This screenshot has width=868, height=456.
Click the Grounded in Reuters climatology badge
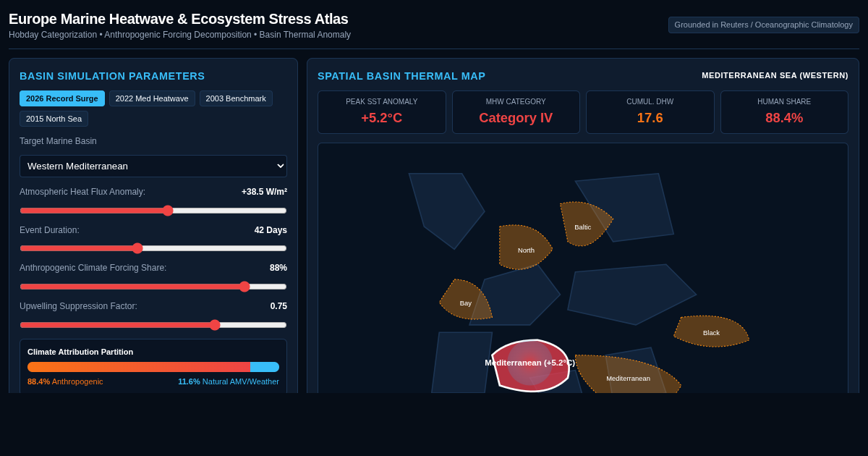coord(764,25)
